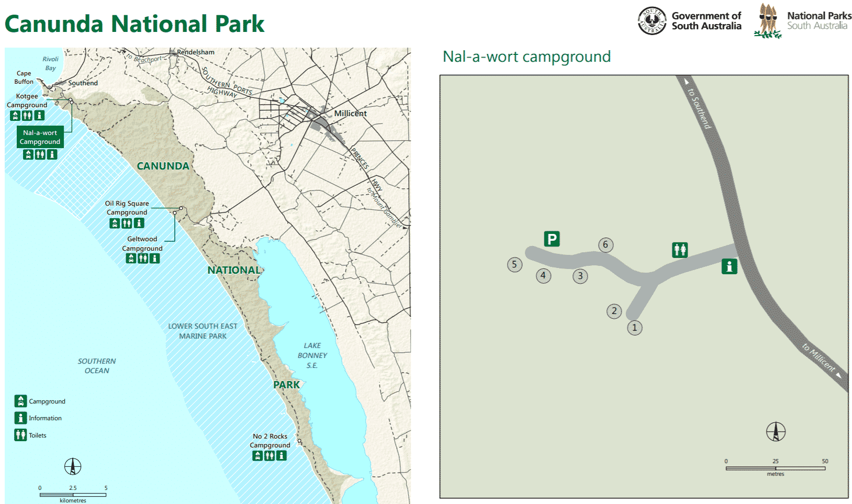
Task: Click the Millicent town label
Action: pos(350,113)
